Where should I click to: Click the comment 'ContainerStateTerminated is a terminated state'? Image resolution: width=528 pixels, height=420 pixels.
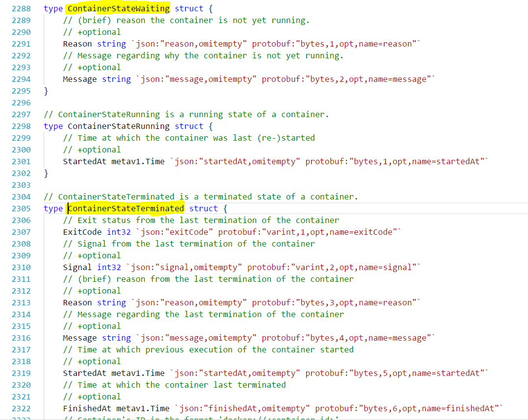point(201,197)
